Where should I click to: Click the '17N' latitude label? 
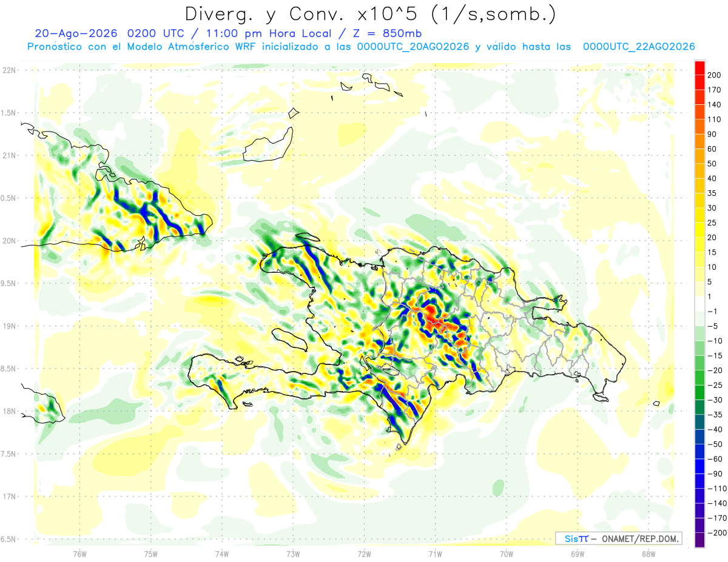click(9, 497)
